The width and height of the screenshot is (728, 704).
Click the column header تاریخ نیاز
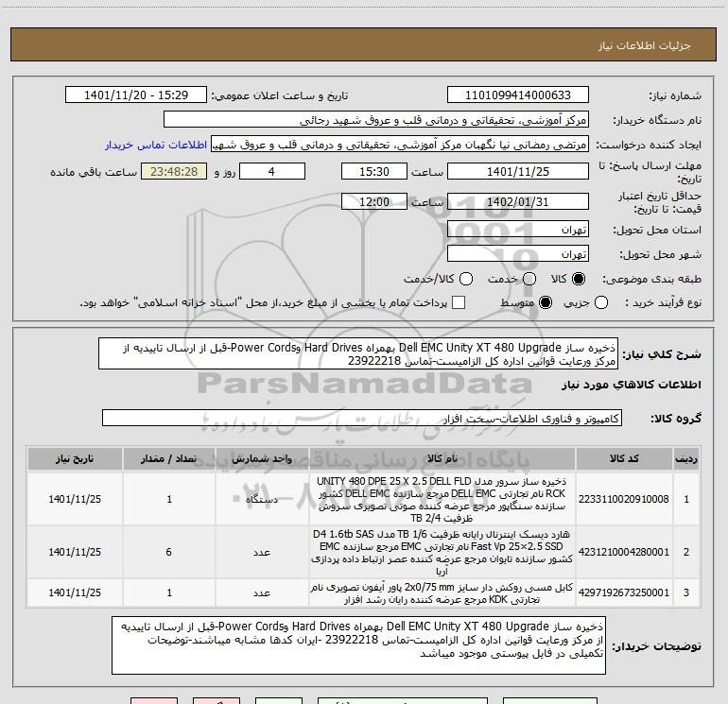[75, 459]
